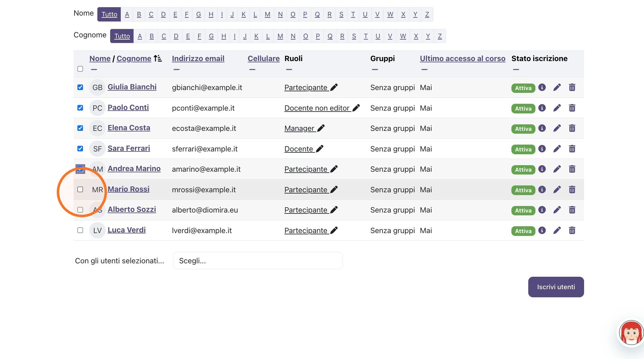Collapse the Stato iscrizione column
The height and width of the screenshot is (359, 644).
tap(516, 69)
